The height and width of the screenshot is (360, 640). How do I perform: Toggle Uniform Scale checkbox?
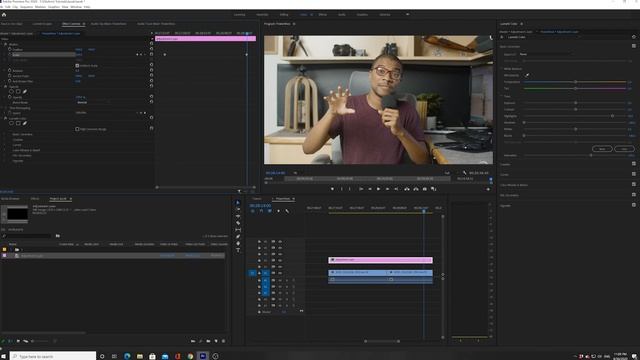(77, 65)
